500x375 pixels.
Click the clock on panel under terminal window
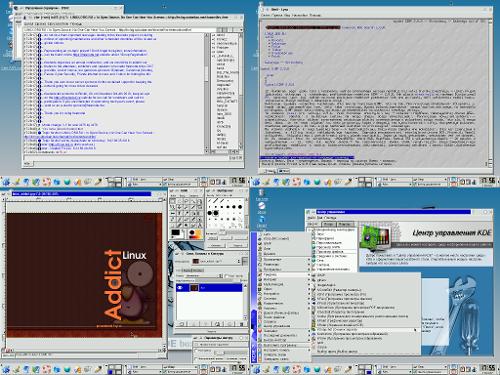487,181
